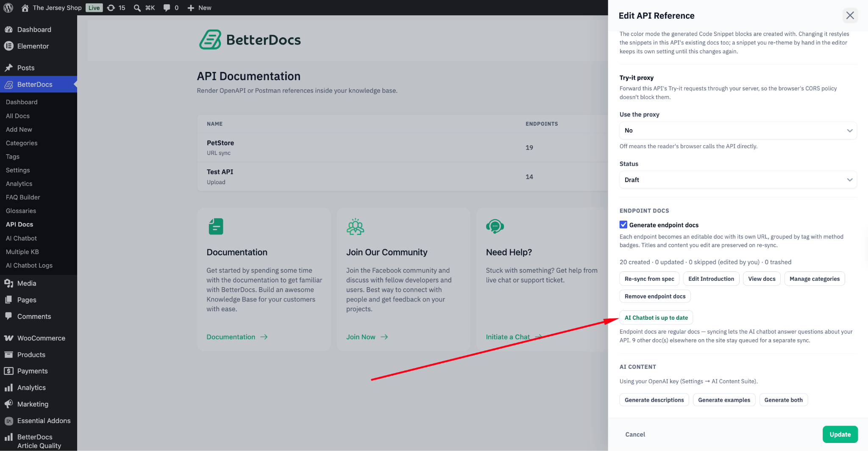Click the home icon beside The Jersey Shop
This screenshot has height=451, width=868.
click(x=25, y=8)
